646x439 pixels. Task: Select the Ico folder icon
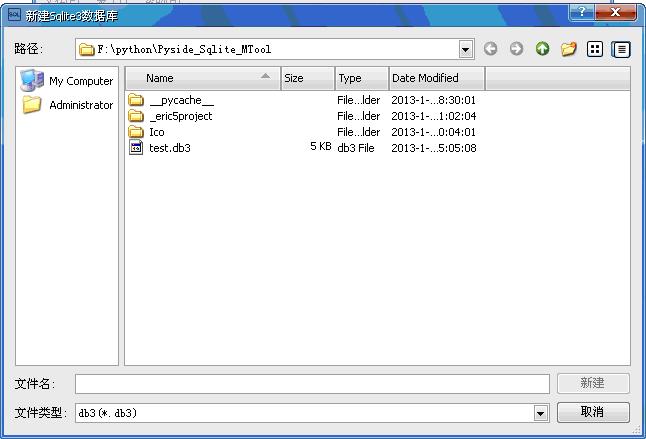[136, 132]
